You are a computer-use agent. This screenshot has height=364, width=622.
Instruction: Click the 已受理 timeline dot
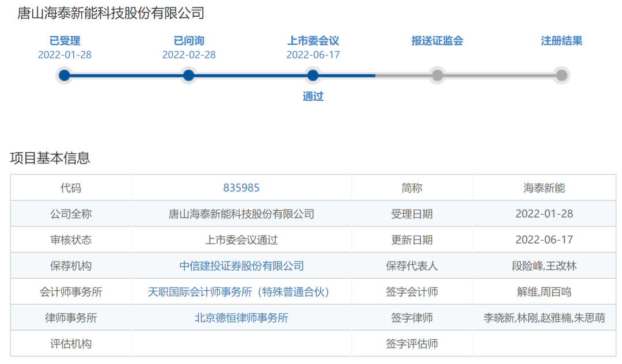coord(65,75)
